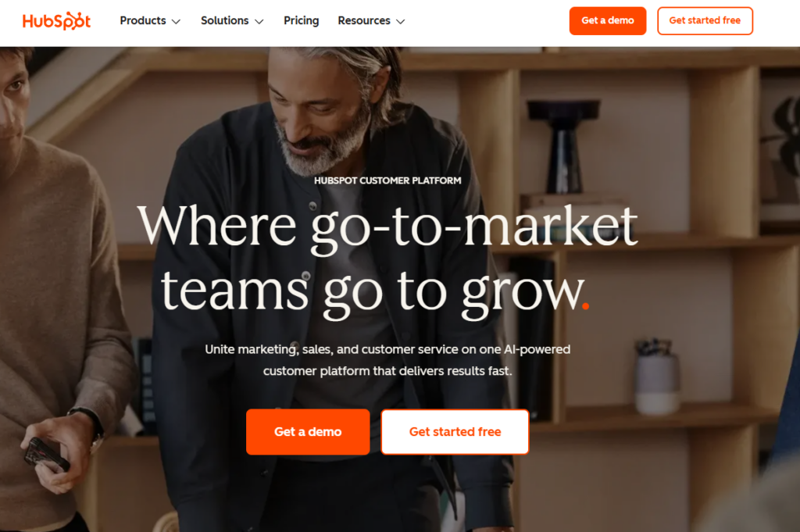
Task: Click the 'Unite marketing, sales' description paragraph
Action: tap(387, 360)
